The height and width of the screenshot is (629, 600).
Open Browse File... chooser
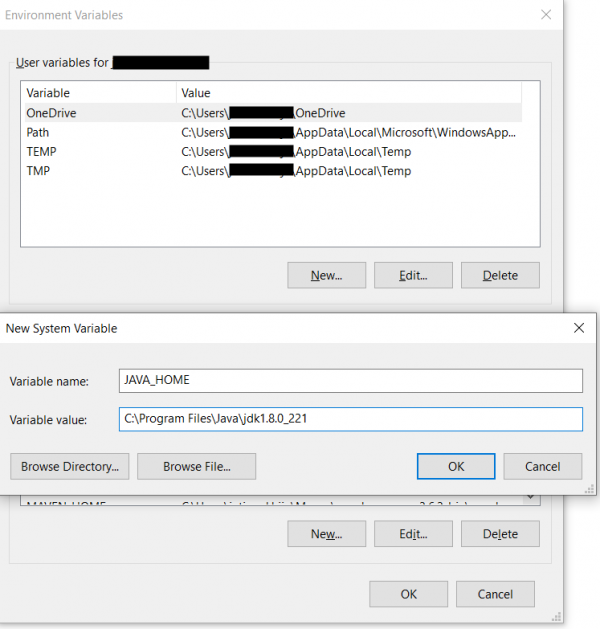[197, 466]
